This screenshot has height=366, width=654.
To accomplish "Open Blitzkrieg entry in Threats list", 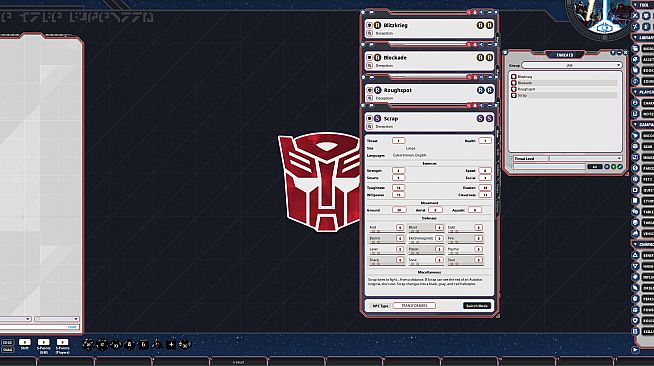I will tap(563, 77).
